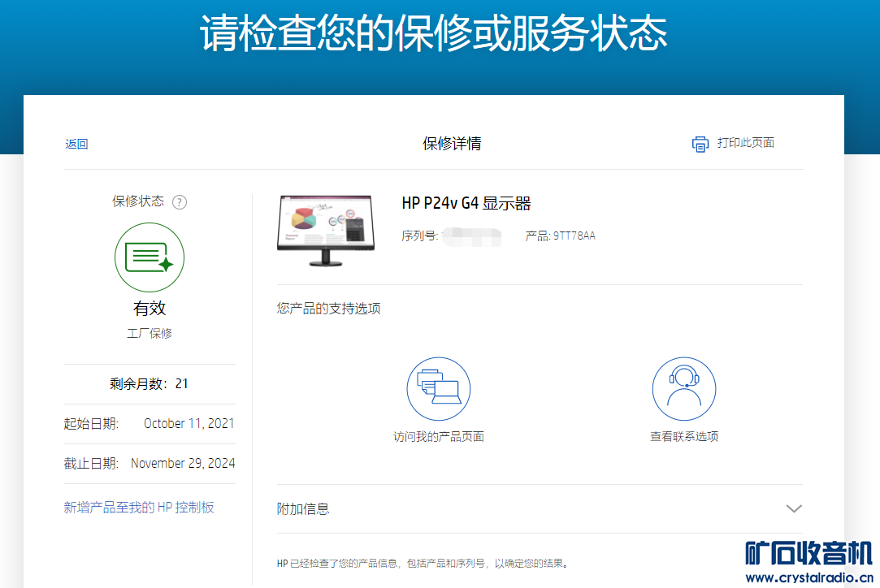
Task: Click the 保修状态 label
Action: tap(138, 201)
